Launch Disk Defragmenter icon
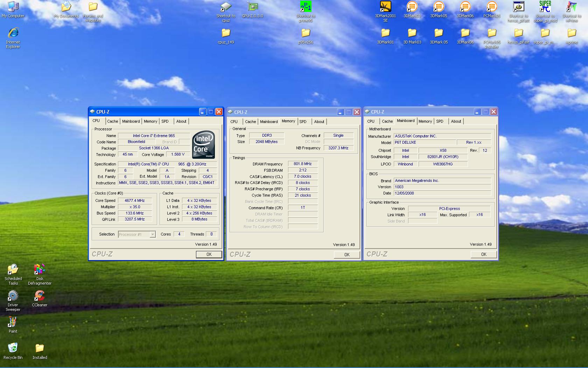This screenshot has height=368, width=588. tap(40, 274)
